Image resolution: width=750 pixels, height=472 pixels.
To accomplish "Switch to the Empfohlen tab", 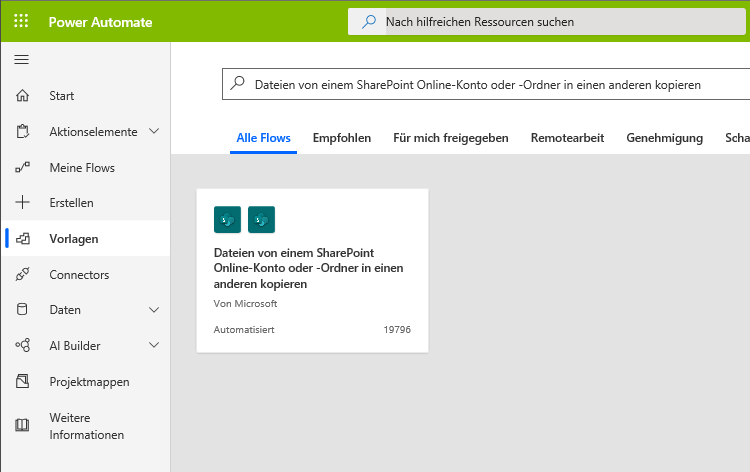I will point(342,138).
